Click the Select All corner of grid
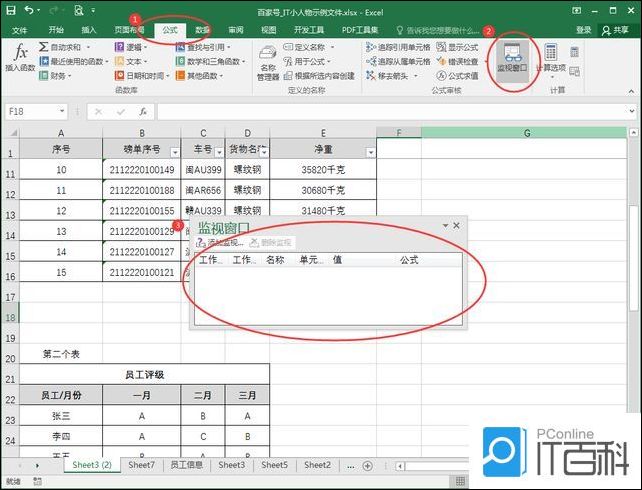 [13, 133]
